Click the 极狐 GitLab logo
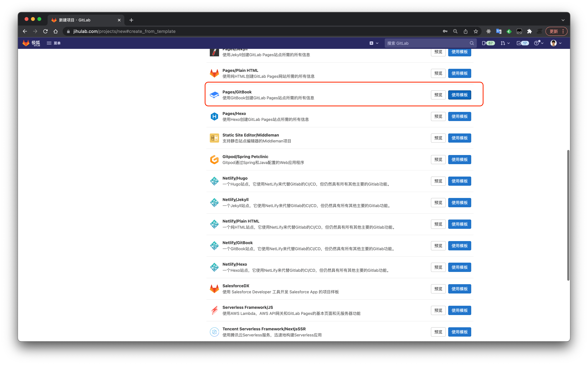Viewport: 588px width, 365px height. pos(31,43)
